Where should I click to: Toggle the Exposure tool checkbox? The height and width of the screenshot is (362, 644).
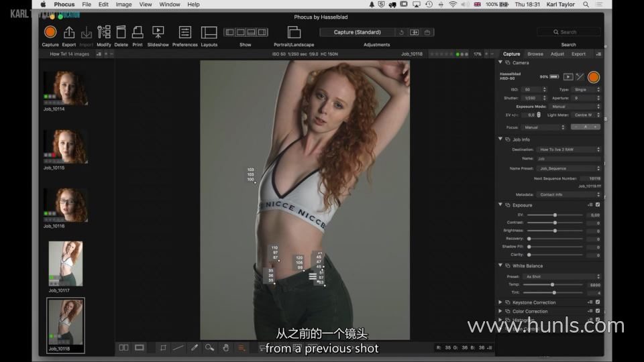coord(598,205)
